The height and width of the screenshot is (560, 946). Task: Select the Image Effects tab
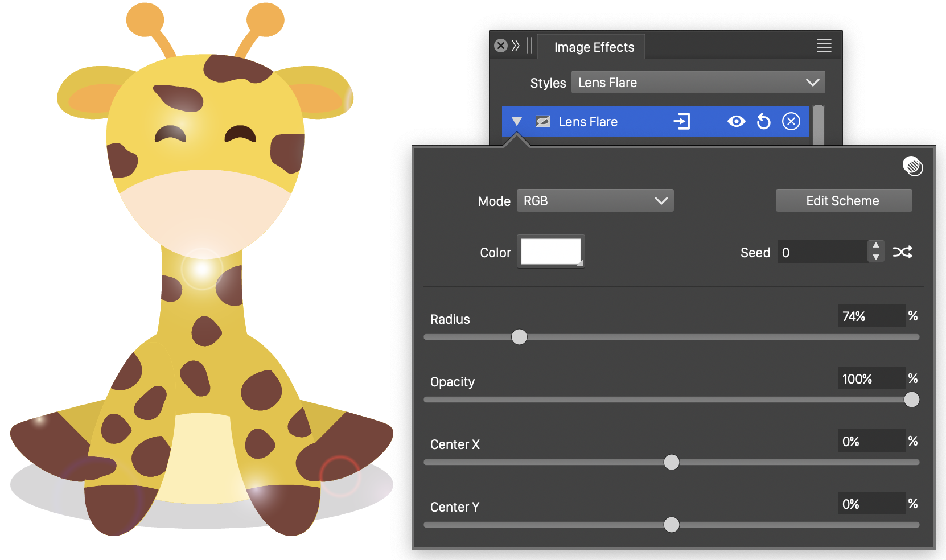594,47
